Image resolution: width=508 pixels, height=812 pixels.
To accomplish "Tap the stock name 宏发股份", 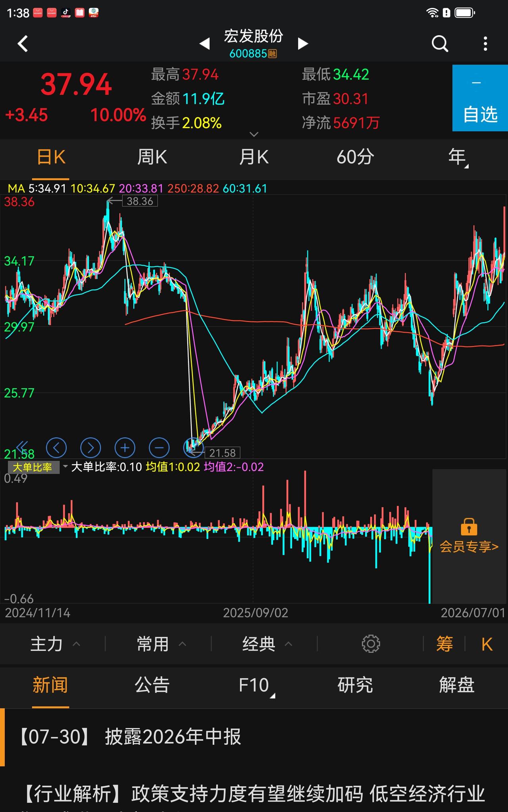I will (254, 36).
